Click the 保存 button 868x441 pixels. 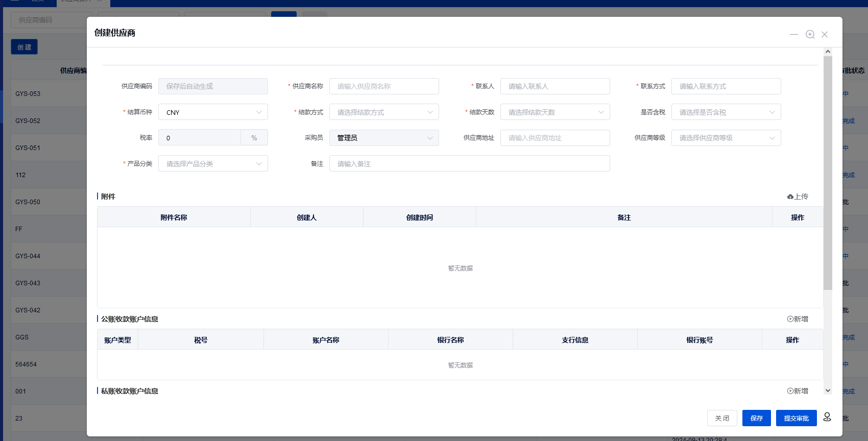(756, 418)
